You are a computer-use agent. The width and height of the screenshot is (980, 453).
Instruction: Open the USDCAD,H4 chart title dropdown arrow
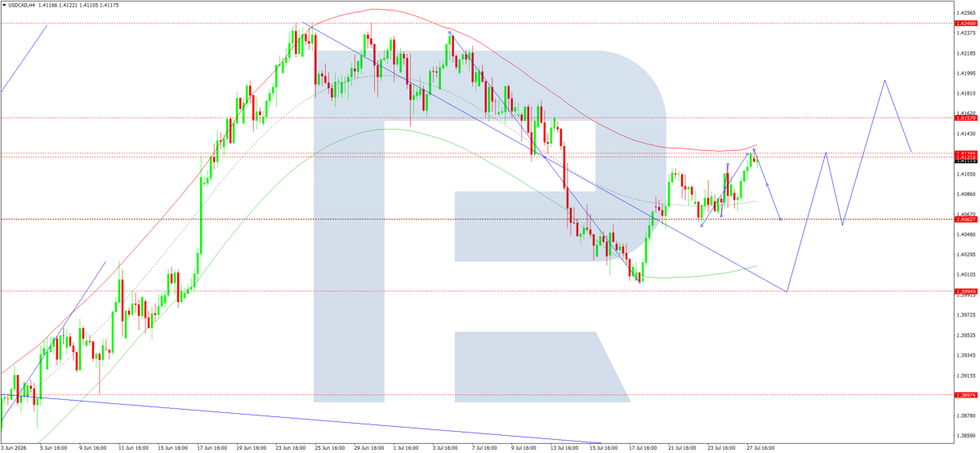[x=4, y=5]
